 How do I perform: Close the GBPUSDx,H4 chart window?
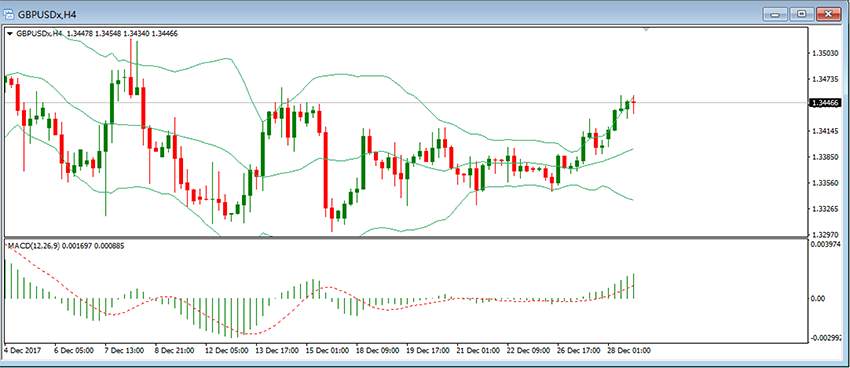pos(828,14)
